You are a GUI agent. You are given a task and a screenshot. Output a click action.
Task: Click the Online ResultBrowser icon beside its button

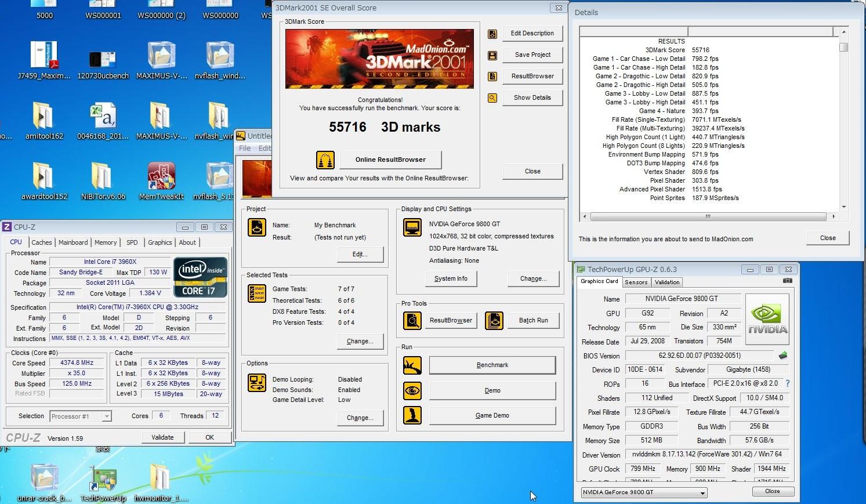[325, 159]
